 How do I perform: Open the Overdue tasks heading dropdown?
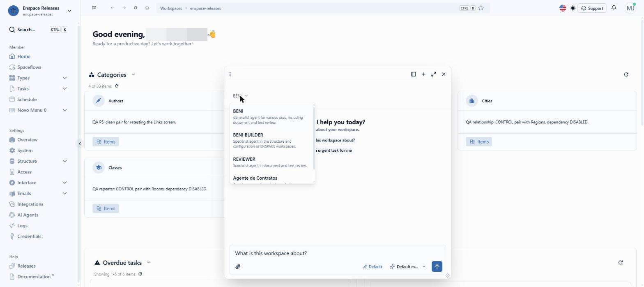tap(149, 262)
